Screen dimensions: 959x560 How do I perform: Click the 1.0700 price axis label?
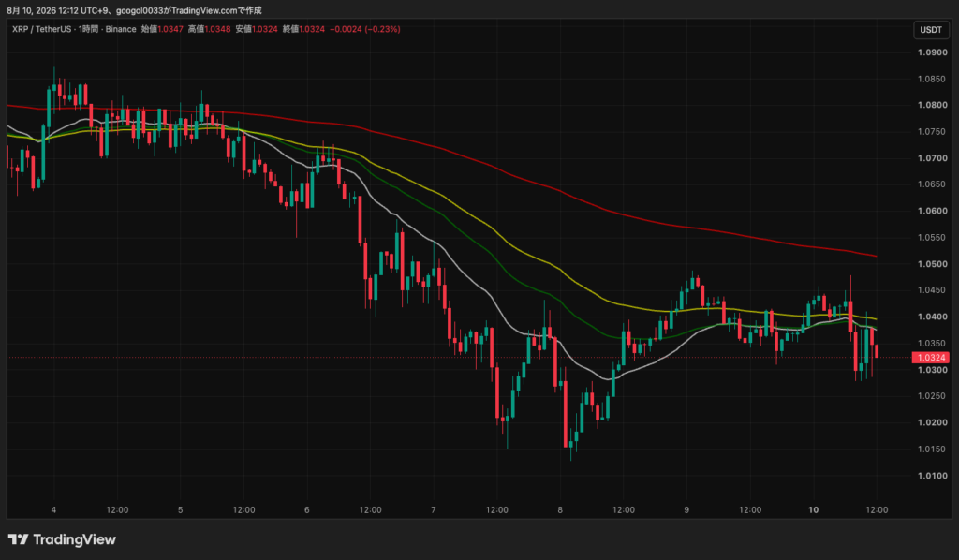click(x=933, y=158)
